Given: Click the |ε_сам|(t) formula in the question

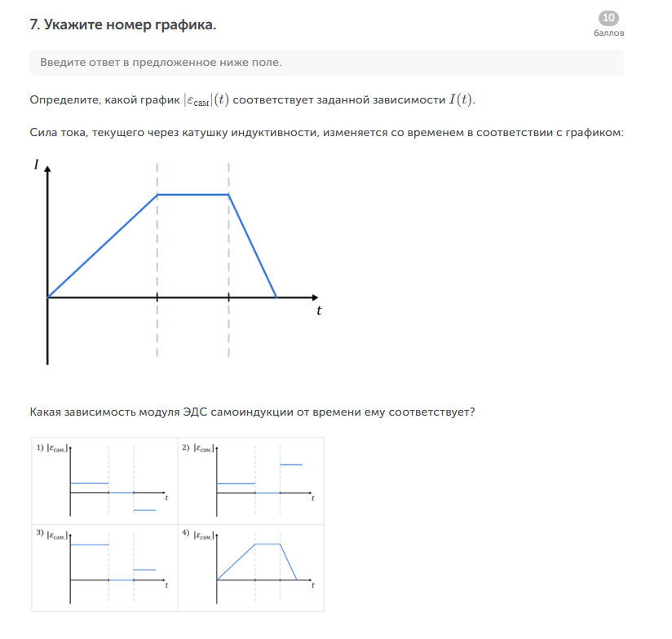Looking at the screenshot, I should [x=206, y=99].
